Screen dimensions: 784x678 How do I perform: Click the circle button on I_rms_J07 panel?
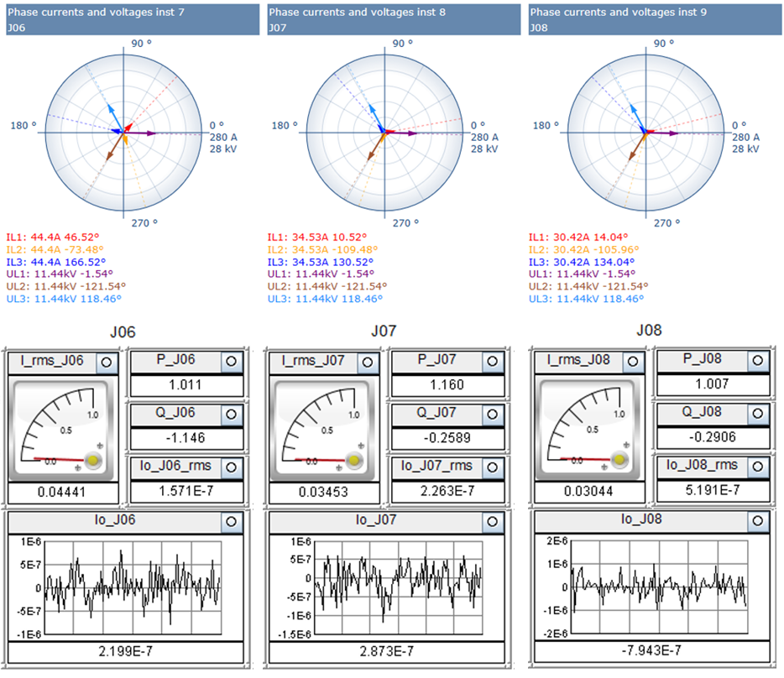click(368, 362)
